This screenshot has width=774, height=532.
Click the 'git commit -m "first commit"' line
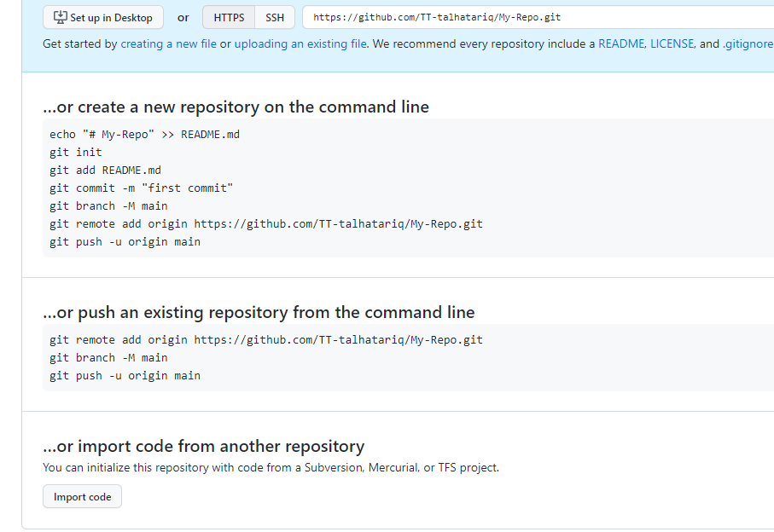141,188
